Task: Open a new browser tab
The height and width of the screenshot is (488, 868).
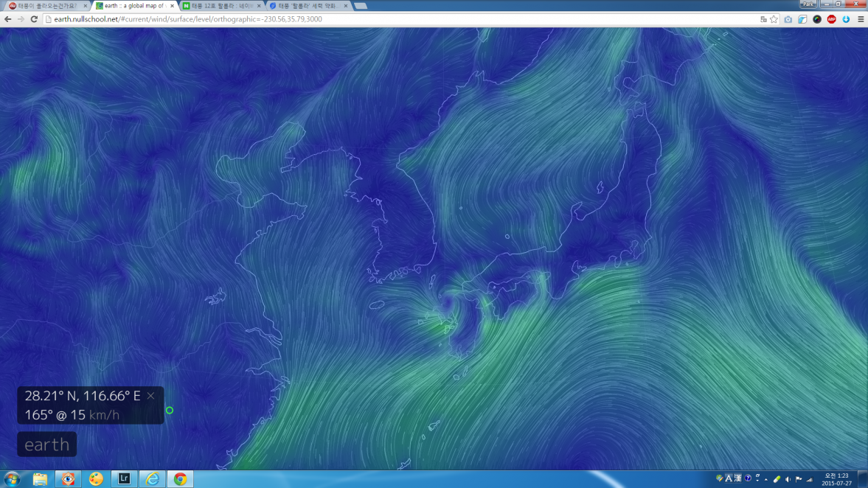Action: (361, 6)
